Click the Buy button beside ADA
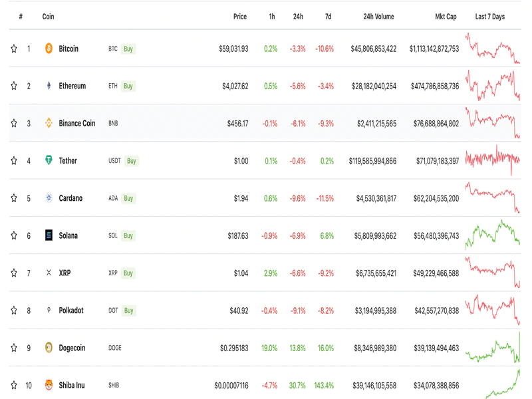532x399 pixels. tap(128, 198)
